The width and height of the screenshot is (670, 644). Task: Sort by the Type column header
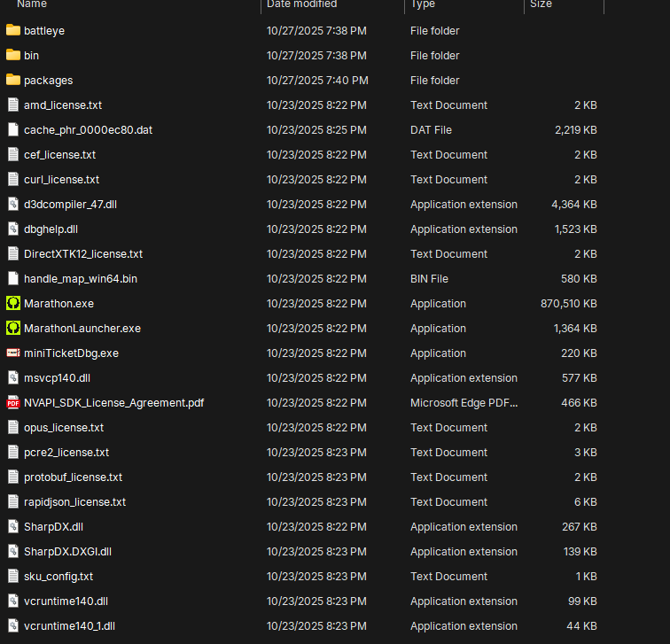423,4
